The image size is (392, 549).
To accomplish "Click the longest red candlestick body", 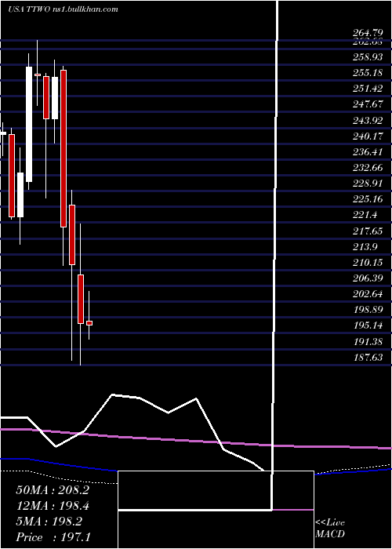I will [64, 148].
